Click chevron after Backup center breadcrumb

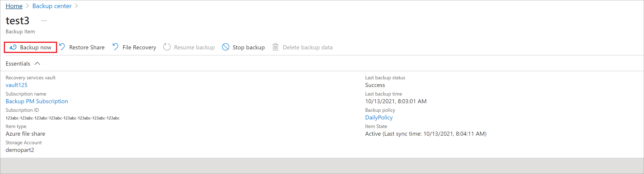click(76, 6)
